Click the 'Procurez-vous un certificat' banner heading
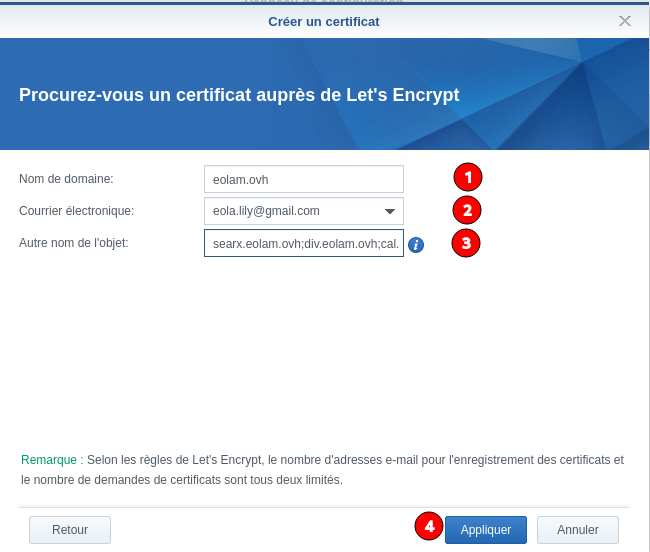 click(x=239, y=95)
